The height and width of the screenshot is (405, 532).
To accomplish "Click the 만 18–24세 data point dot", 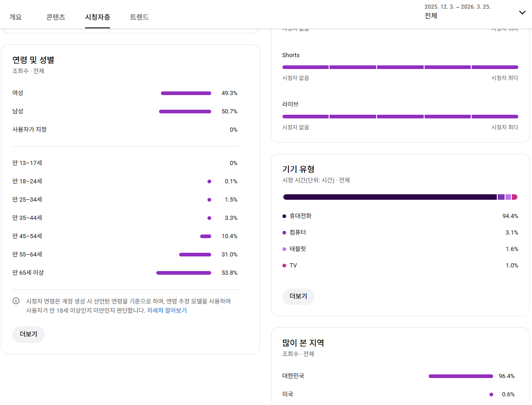I will (209, 181).
